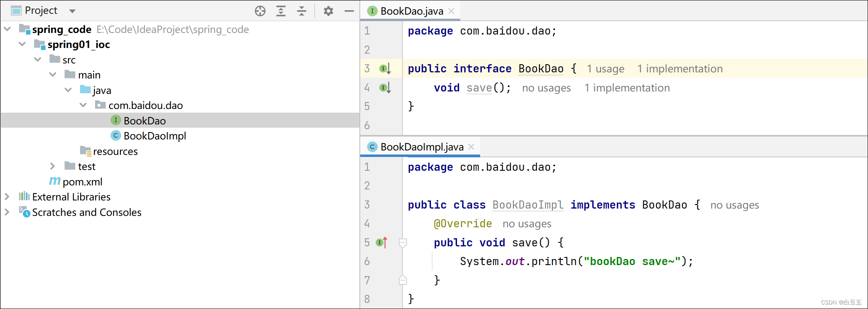The image size is (868, 309).
Task: Open the Project view dropdown
Action: (x=72, y=11)
